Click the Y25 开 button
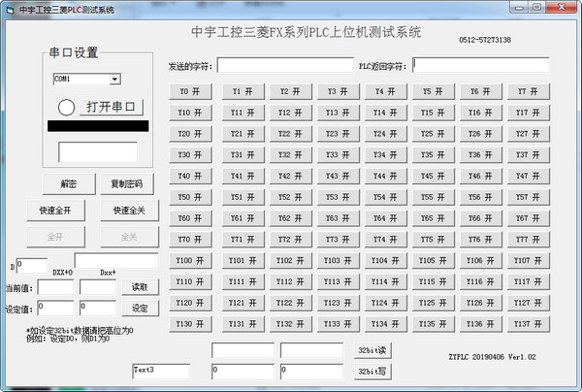 pos(434,134)
